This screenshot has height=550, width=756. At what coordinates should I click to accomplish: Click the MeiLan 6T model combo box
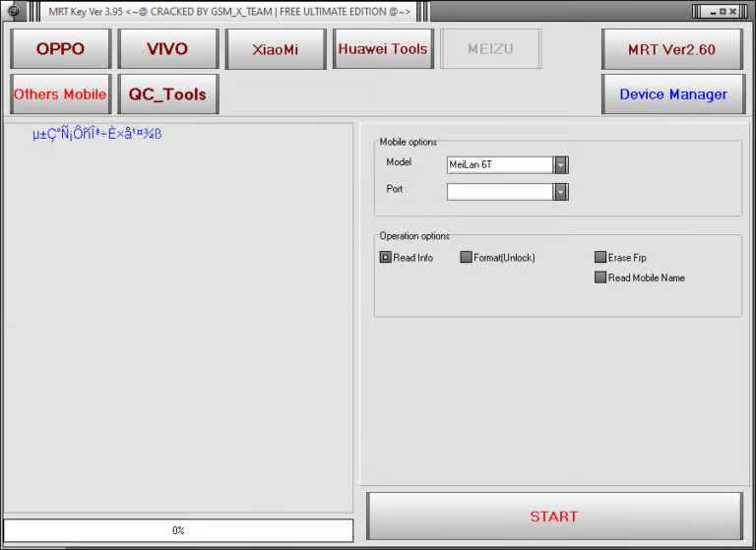tap(500, 165)
